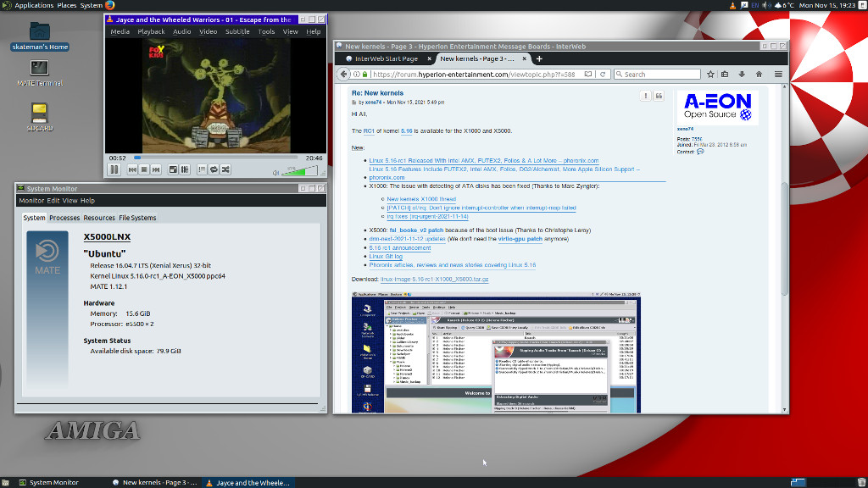Open the VLC Audio menu
This screenshot has width=868, height=488.
click(x=181, y=31)
